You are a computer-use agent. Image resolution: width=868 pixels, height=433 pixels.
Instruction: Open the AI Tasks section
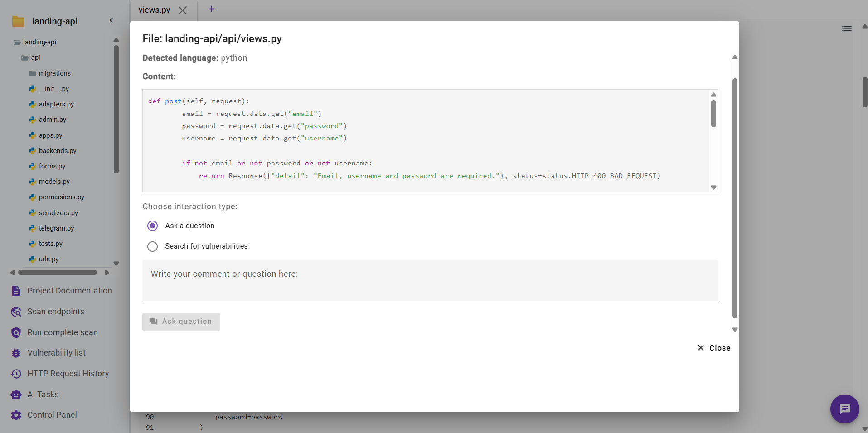(43, 394)
